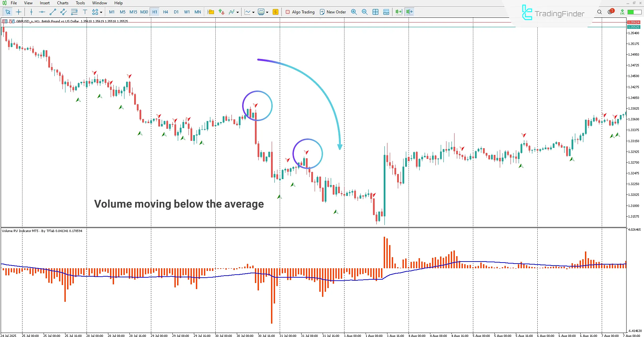The image size is (644, 337).
Task: Click the tile windows icon
Action: pos(376,12)
